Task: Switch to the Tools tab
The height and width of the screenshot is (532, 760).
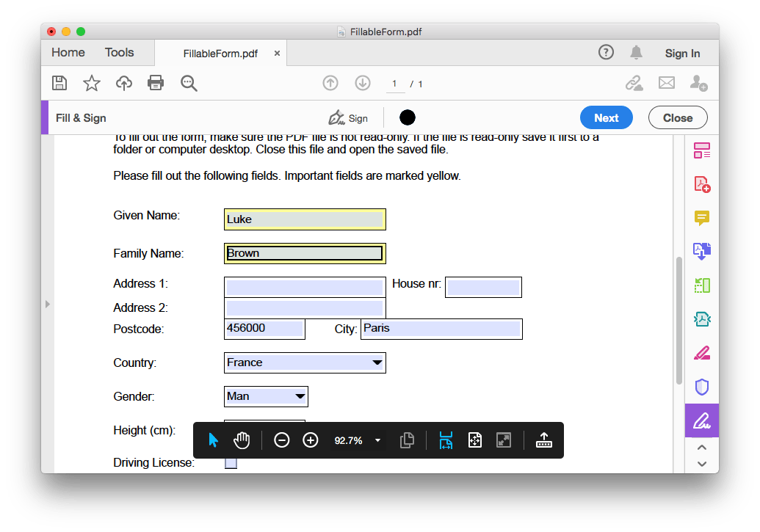Action: (119, 52)
